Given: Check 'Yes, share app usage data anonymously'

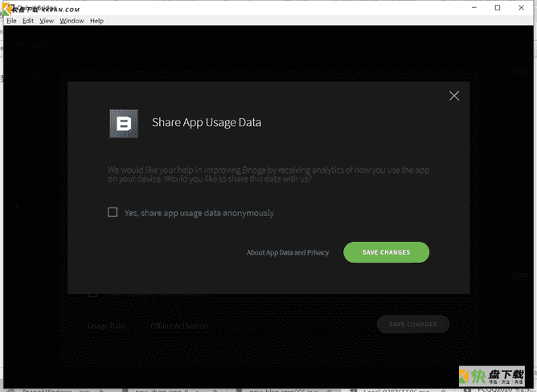Looking at the screenshot, I should [113, 212].
